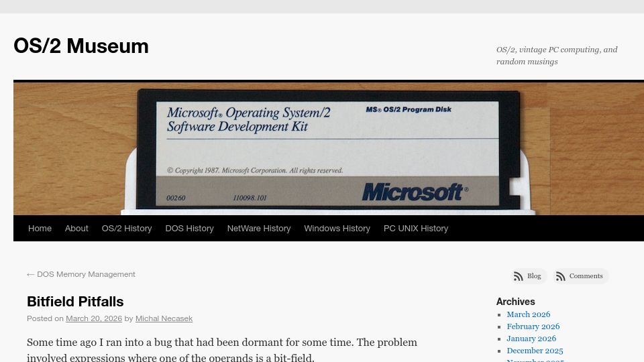This screenshot has width=644, height=362.
Task: Click the Blog RSS feed icon
Action: [x=519, y=276]
